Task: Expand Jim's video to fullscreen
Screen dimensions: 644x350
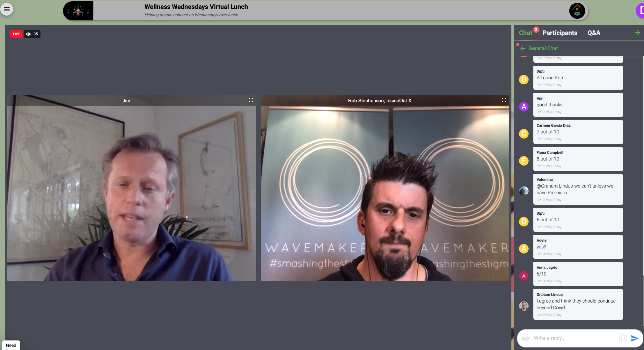Action: coord(251,100)
